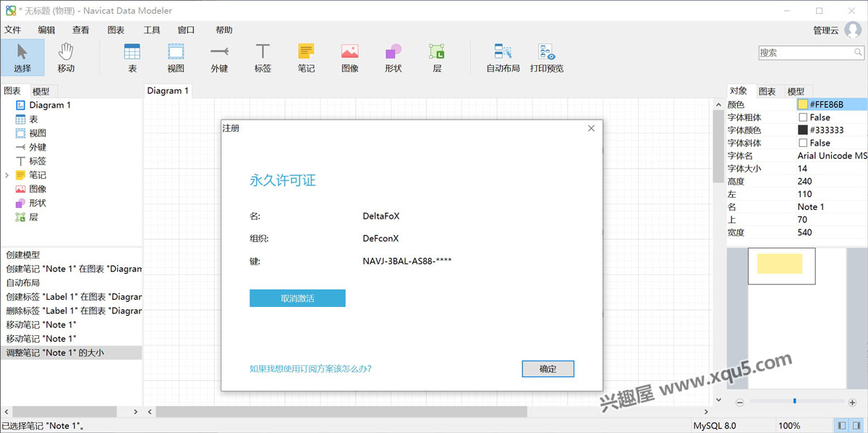Select the 选择 pointer tool
The width and height of the screenshot is (868, 433).
22,57
